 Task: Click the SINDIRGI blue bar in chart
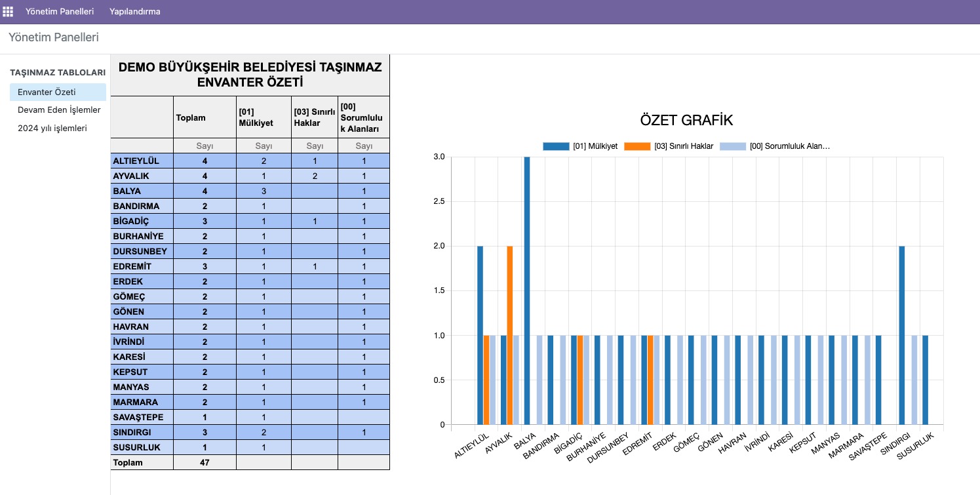click(x=902, y=335)
